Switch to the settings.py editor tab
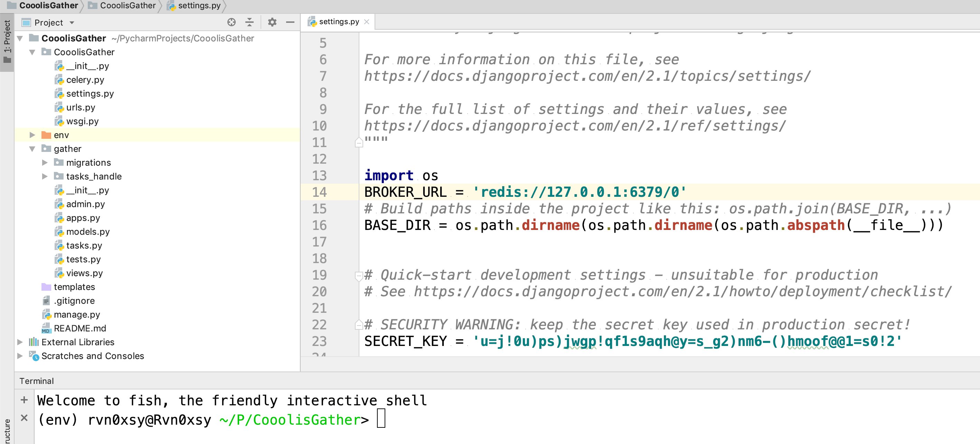The height and width of the screenshot is (444, 980). click(x=339, y=22)
